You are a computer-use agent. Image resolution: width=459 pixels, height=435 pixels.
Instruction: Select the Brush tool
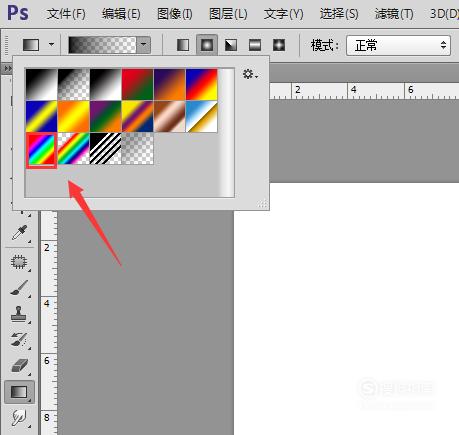19,288
